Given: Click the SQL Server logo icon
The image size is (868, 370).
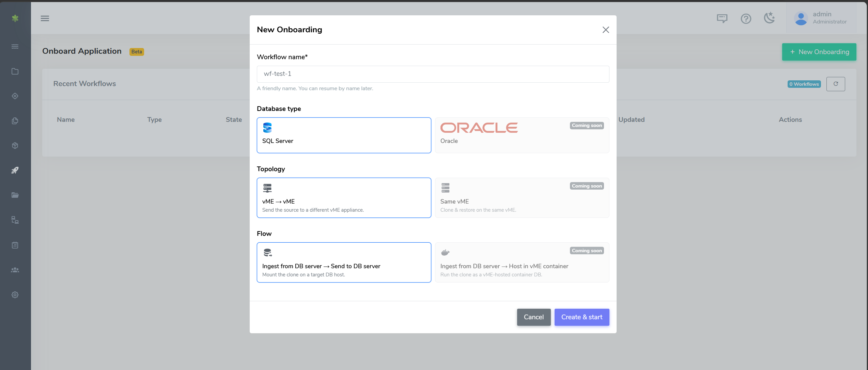Looking at the screenshot, I should 267,128.
